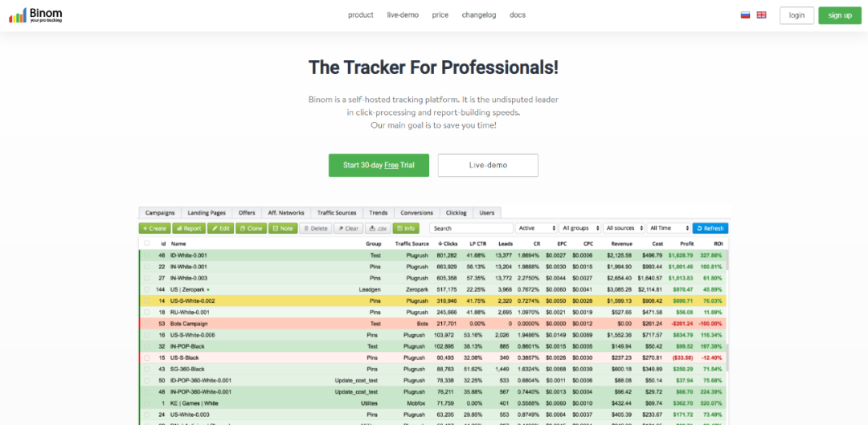Switch language to Russian flag

click(x=745, y=15)
